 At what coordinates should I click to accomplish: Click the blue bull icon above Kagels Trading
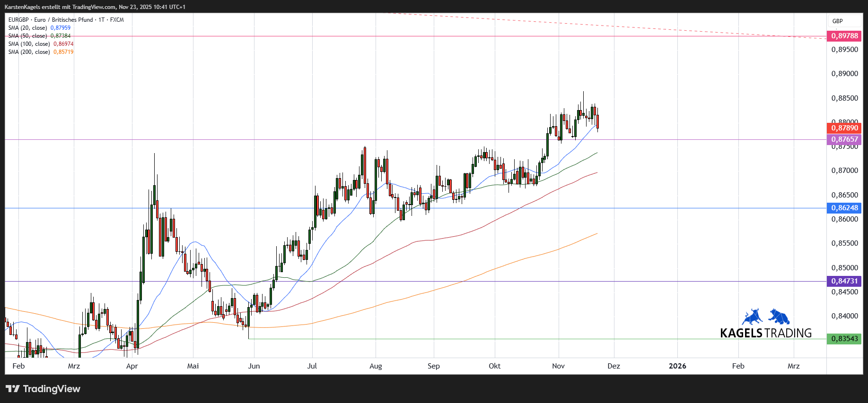click(752, 317)
